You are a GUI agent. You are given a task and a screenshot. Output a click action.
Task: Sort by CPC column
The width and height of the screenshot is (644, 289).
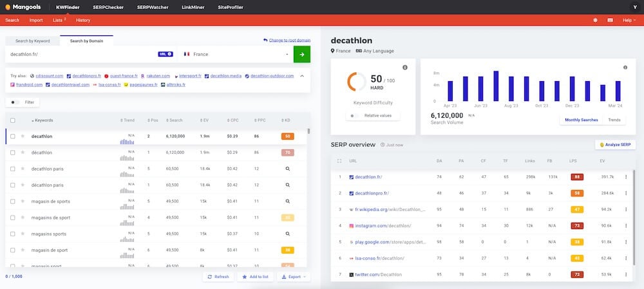click(x=232, y=120)
